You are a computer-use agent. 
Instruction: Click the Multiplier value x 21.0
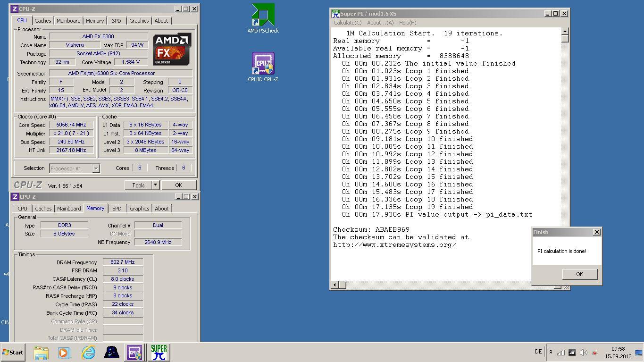tap(71, 134)
